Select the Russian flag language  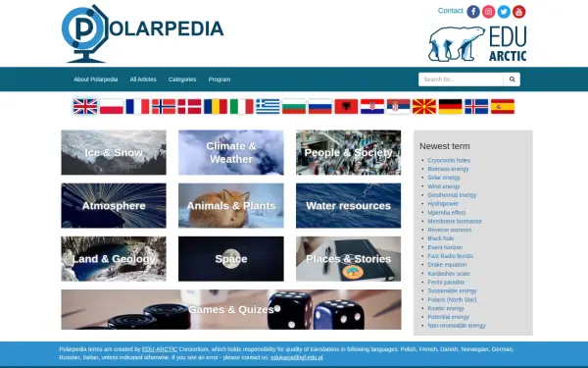click(x=319, y=106)
